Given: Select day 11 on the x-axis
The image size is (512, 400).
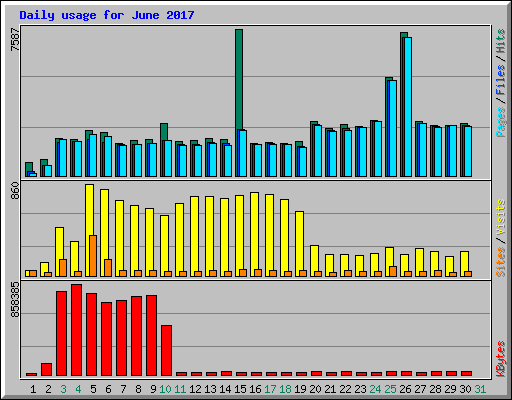Looking at the screenshot, I should coord(180,389).
